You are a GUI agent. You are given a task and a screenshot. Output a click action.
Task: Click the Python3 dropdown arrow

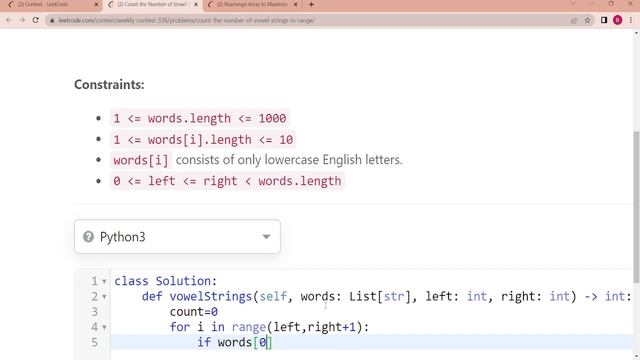266,237
